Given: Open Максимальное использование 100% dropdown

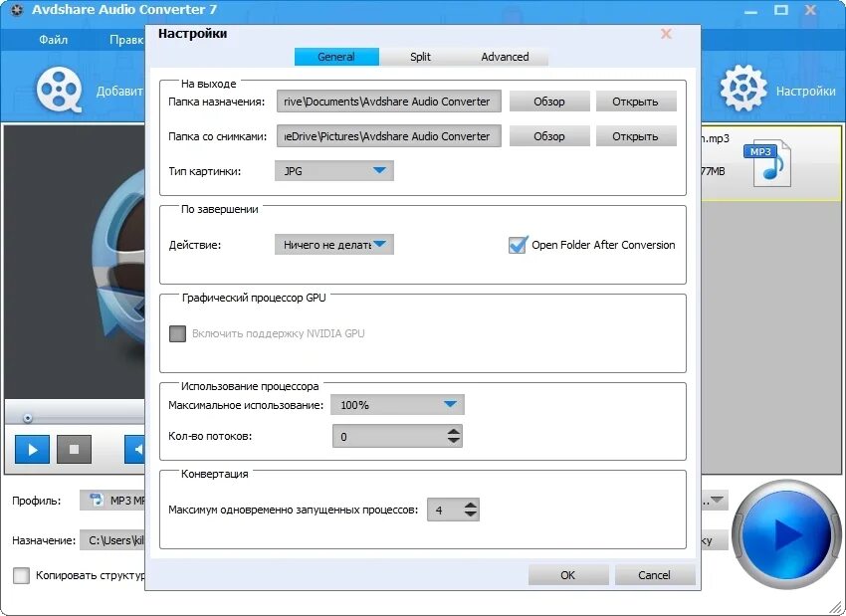Looking at the screenshot, I should pos(398,405).
